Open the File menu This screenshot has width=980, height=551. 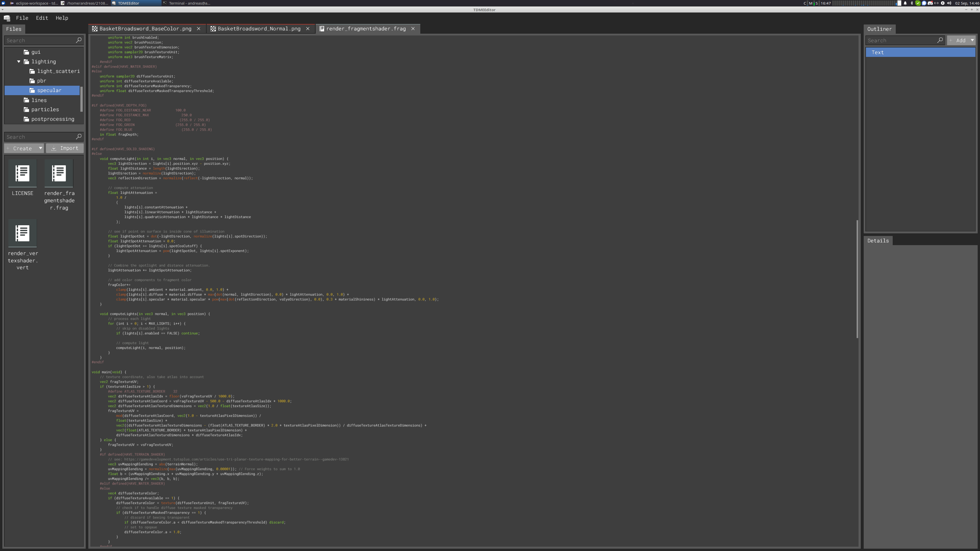click(x=22, y=18)
